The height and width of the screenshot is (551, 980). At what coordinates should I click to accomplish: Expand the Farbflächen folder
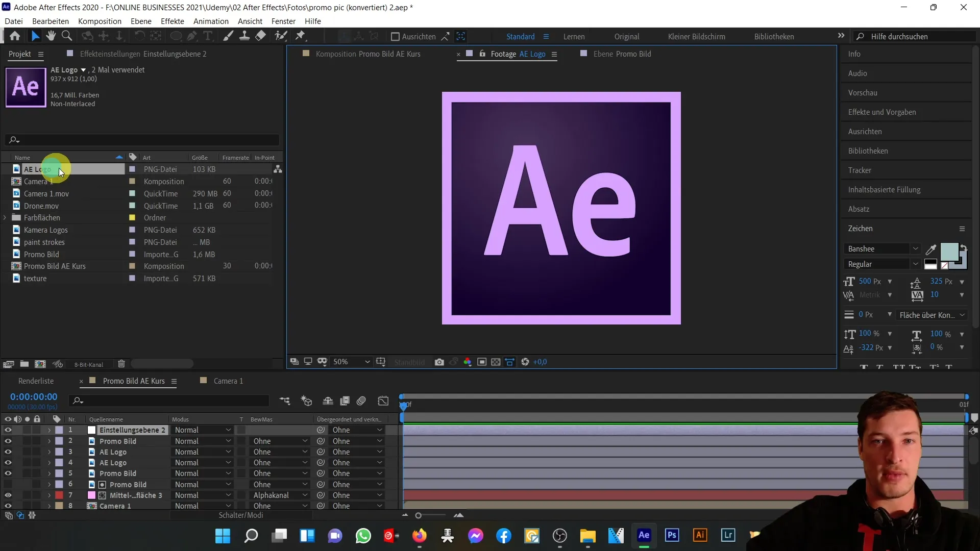click(x=5, y=218)
